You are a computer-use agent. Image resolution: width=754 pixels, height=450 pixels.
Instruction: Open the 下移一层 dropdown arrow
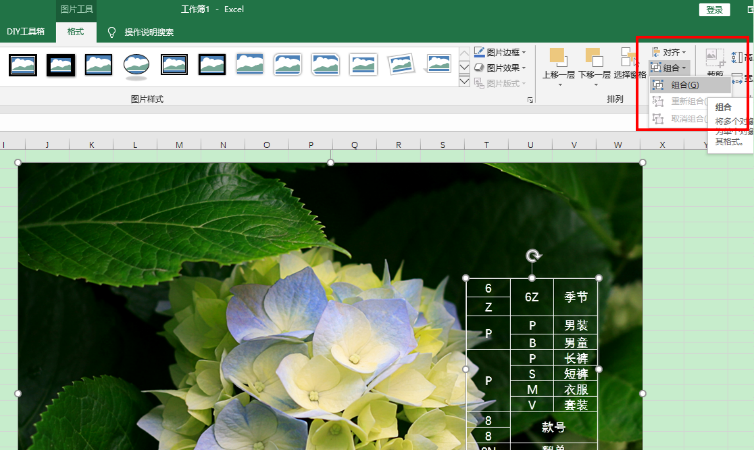[595, 85]
